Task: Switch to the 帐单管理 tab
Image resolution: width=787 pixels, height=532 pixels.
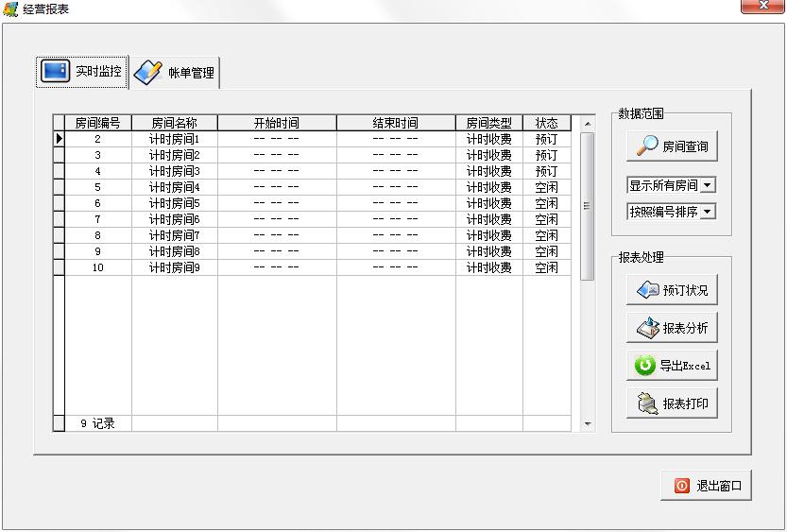Action: (175, 73)
